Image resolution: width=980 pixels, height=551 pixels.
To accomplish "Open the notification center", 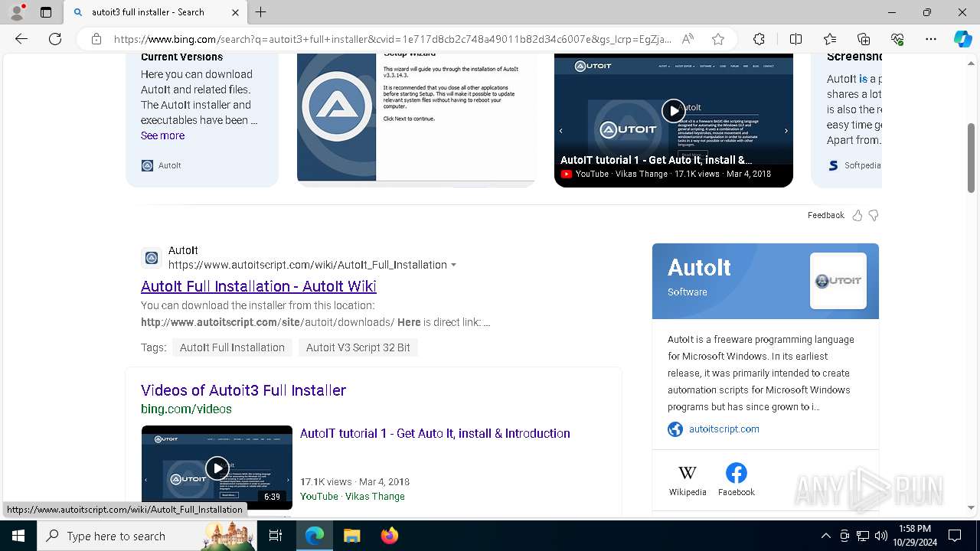I will [955, 536].
